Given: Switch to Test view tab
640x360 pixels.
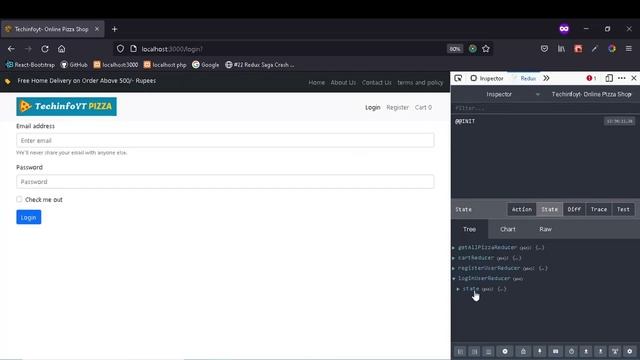Looking at the screenshot, I should click(623, 209).
